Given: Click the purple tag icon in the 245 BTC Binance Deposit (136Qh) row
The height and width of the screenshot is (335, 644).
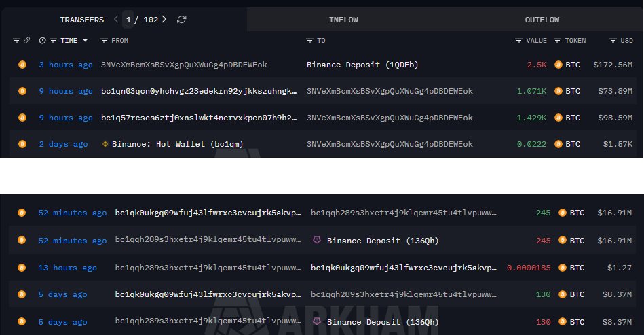Looking at the screenshot, I should click(x=317, y=240).
